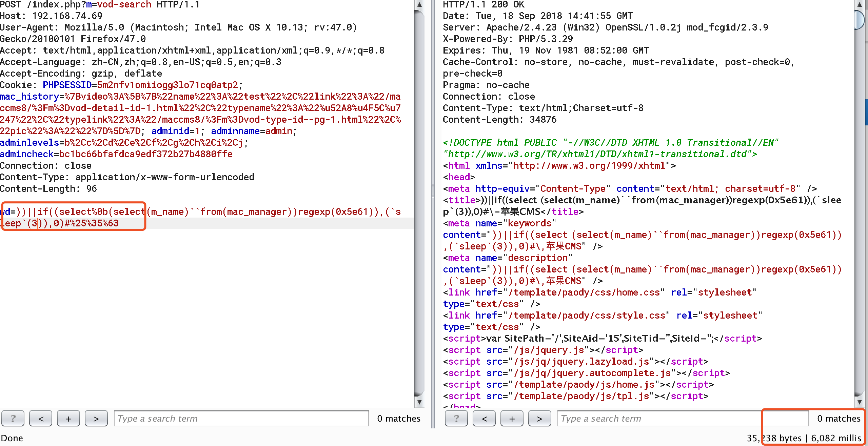Click request pane scrollbar up arrow
This screenshot has height=446, width=868.
tap(419, 5)
